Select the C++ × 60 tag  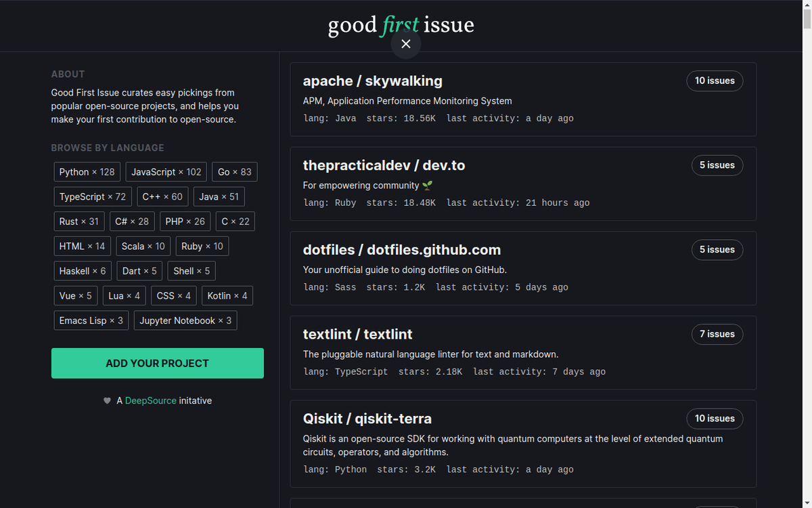[162, 197]
